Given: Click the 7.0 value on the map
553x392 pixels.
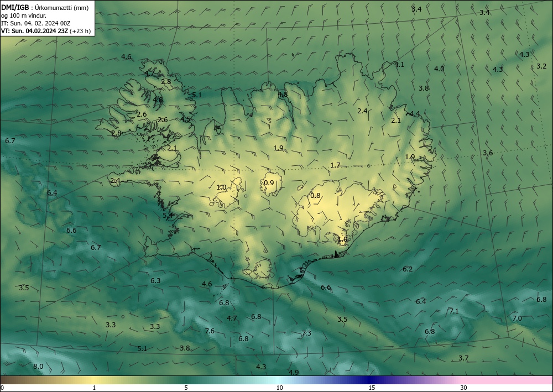Looking at the screenshot, I should (x=517, y=318).
